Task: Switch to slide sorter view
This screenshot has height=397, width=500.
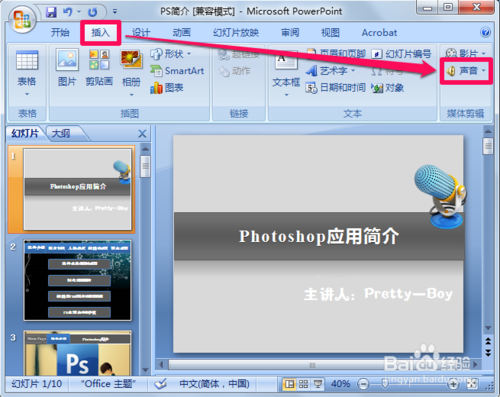Action: [x=303, y=384]
